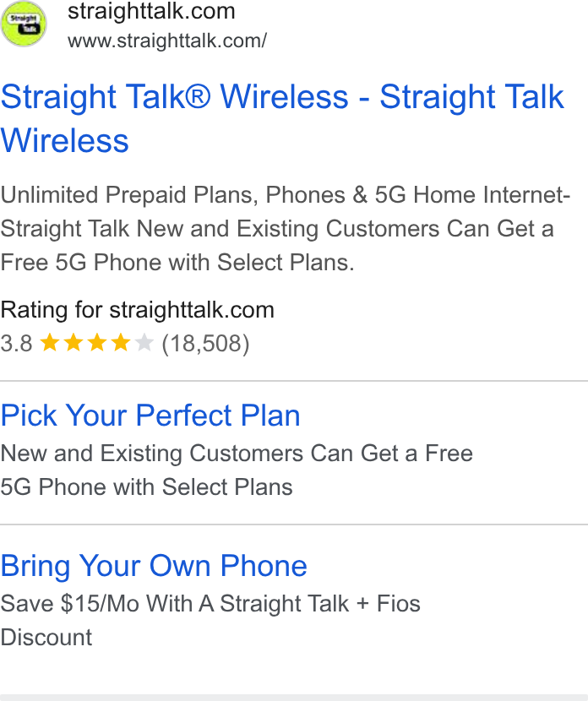Click the Rating for straighttalk.com label
Image resolution: width=588 pixels, height=701 pixels.
pyautogui.click(x=137, y=310)
